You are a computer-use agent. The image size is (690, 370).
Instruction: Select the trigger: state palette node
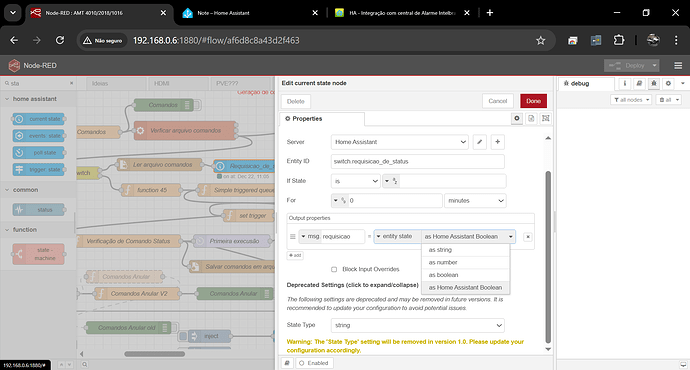[39, 170]
